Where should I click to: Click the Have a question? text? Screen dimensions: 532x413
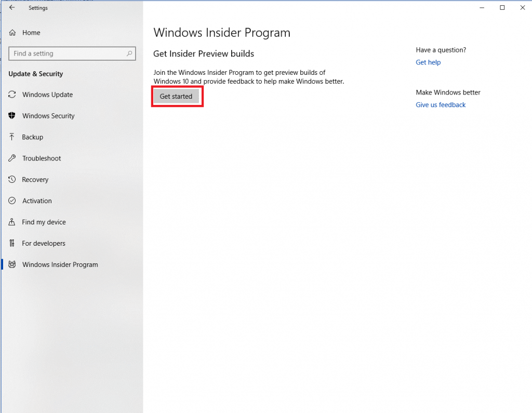coord(441,50)
